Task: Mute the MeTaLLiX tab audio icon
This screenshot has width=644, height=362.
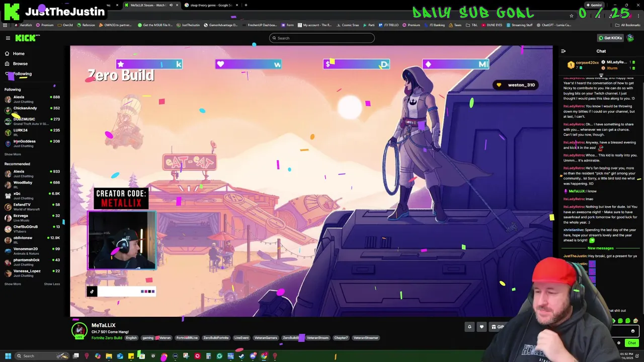Action: pos(171,5)
